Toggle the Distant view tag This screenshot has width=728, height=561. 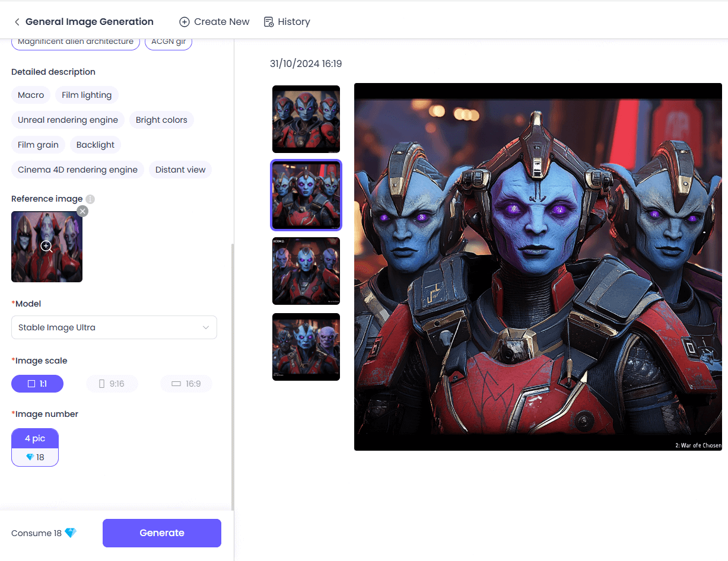(x=180, y=170)
